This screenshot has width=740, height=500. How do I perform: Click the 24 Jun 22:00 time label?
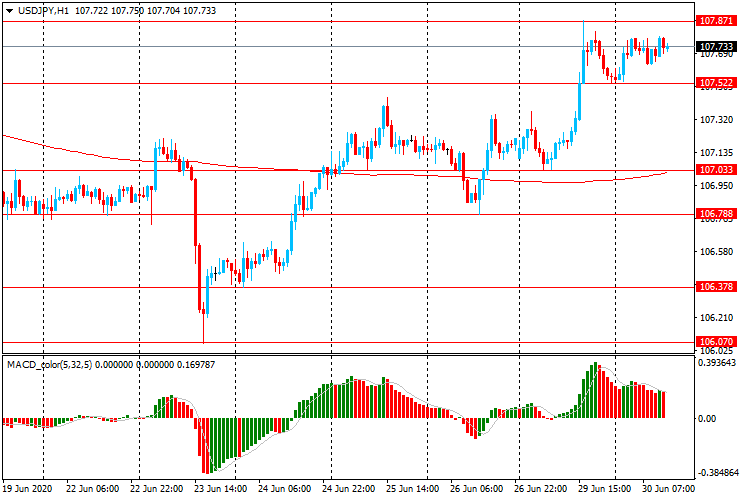click(349, 488)
